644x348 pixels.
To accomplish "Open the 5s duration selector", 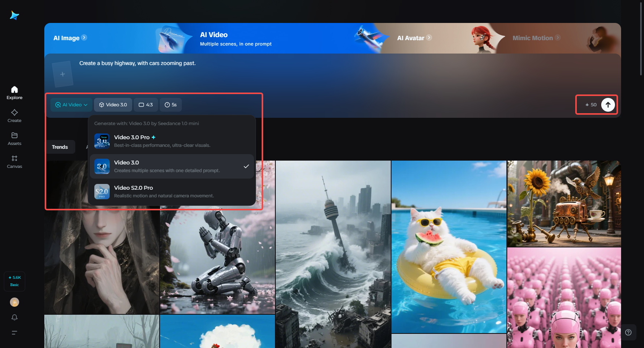I will (x=171, y=105).
